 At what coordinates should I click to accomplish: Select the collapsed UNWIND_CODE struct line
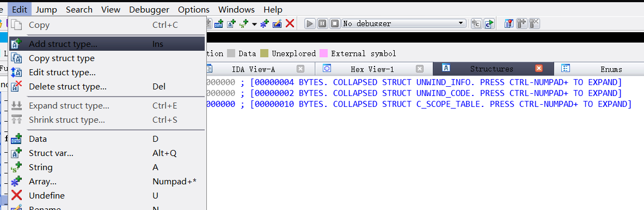pos(414,93)
